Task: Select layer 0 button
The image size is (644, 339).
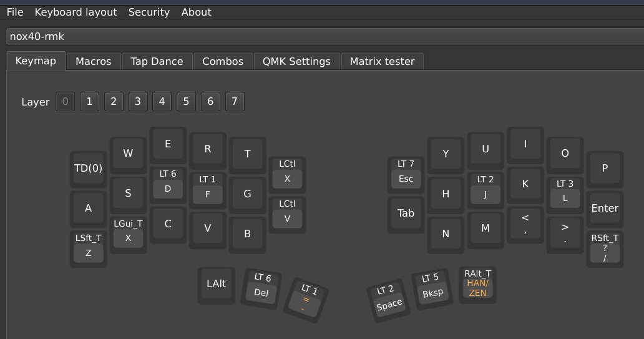Action: (x=65, y=102)
